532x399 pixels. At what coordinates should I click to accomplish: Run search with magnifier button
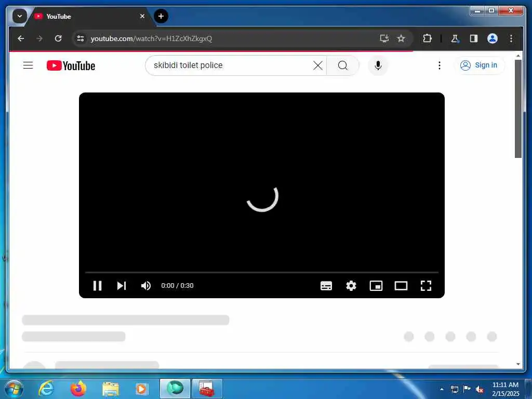tap(343, 65)
